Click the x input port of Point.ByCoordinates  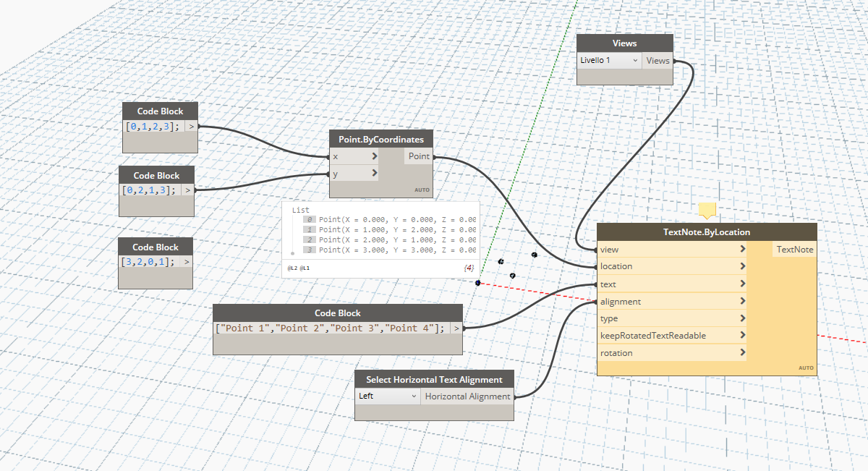(x=354, y=156)
